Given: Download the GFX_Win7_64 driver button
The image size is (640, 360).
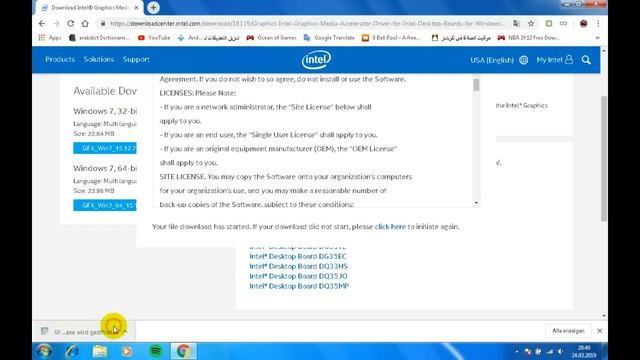Looking at the screenshot, I should coord(105,205).
